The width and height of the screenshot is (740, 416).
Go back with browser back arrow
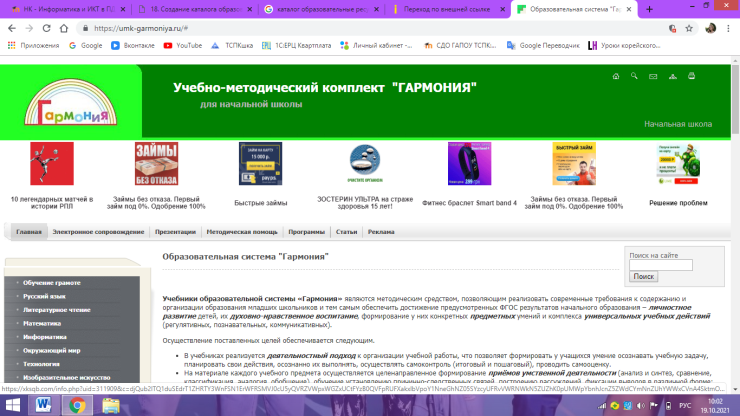click(x=12, y=28)
